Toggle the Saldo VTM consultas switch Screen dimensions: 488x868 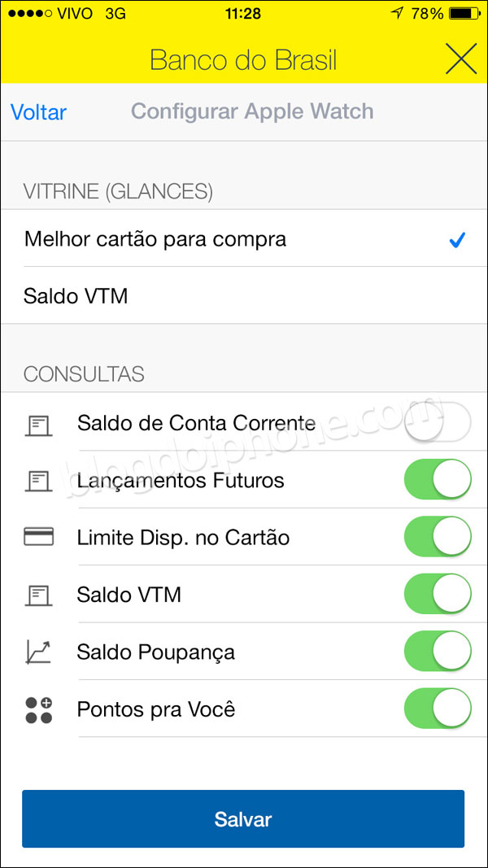coord(438,594)
